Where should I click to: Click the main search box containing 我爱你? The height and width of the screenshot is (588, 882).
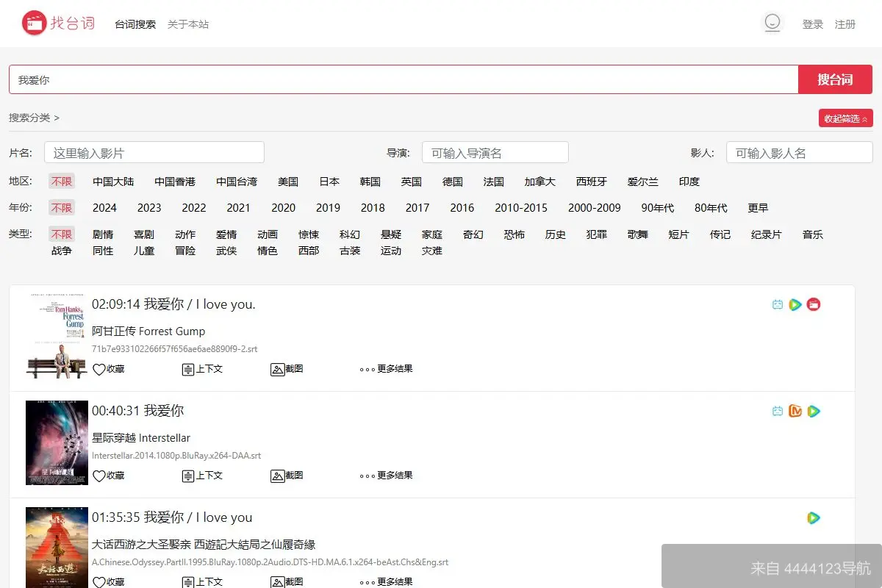(404, 79)
